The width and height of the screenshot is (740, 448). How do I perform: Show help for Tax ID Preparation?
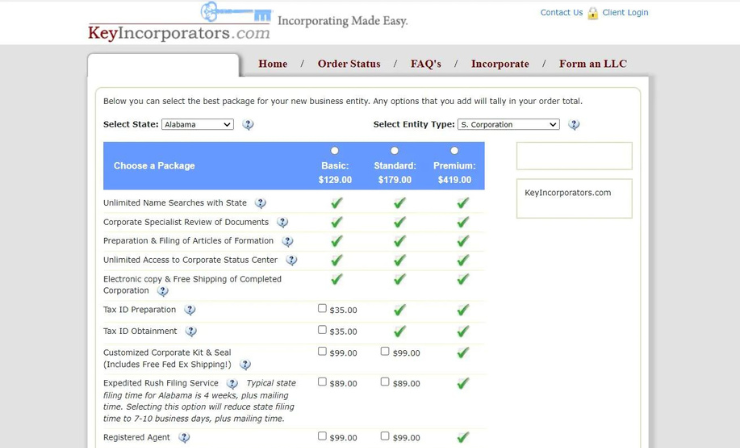point(190,310)
